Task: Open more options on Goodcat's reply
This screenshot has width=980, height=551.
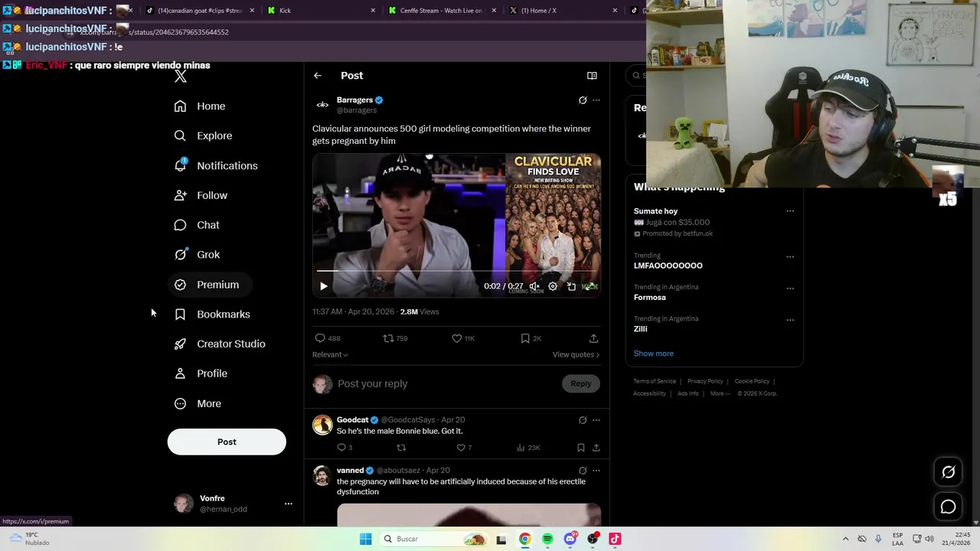Action: (596, 420)
